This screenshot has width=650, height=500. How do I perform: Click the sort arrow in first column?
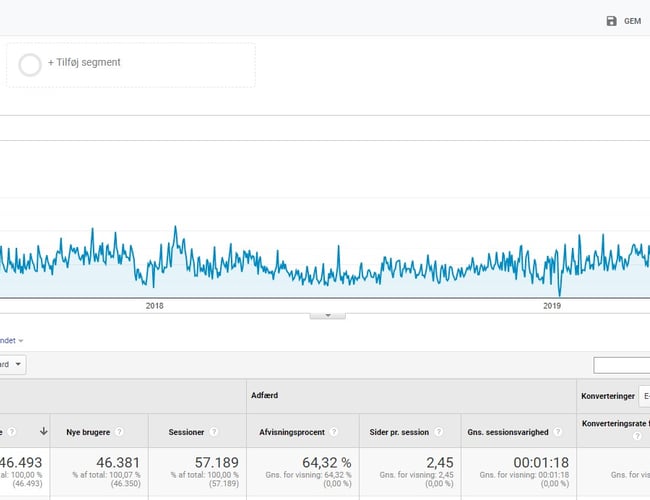[x=43, y=432]
